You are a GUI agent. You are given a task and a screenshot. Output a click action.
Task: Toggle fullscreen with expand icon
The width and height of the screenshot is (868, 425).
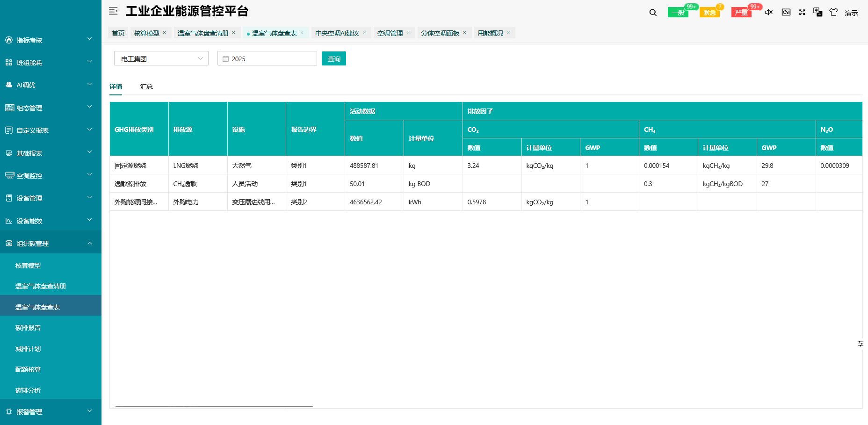[x=802, y=13]
